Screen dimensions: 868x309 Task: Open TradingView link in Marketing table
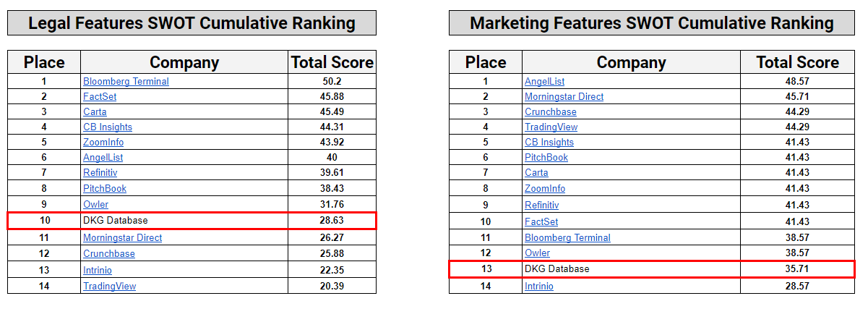551,127
